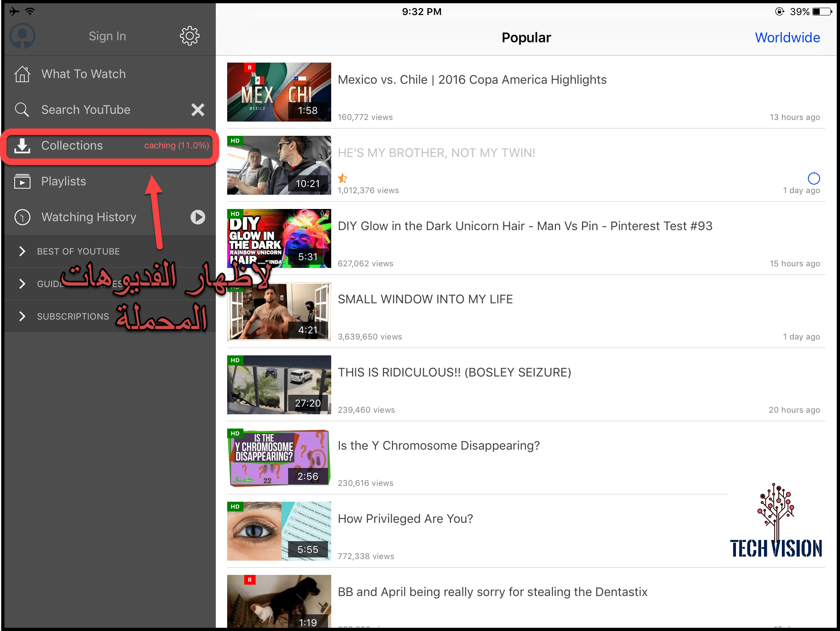The image size is (840, 631).
Task: Tap the blue circle caching indicator
Action: point(814,178)
